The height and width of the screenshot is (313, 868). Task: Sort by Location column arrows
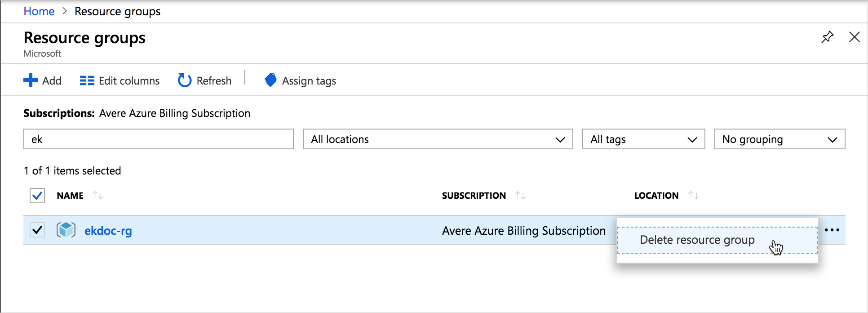pyautogui.click(x=694, y=196)
